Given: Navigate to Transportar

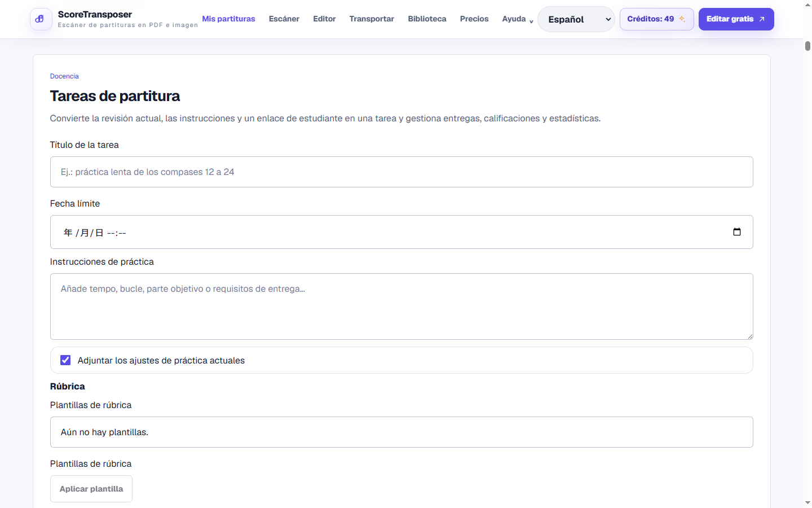Looking at the screenshot, I should click(x=372, y=19).
